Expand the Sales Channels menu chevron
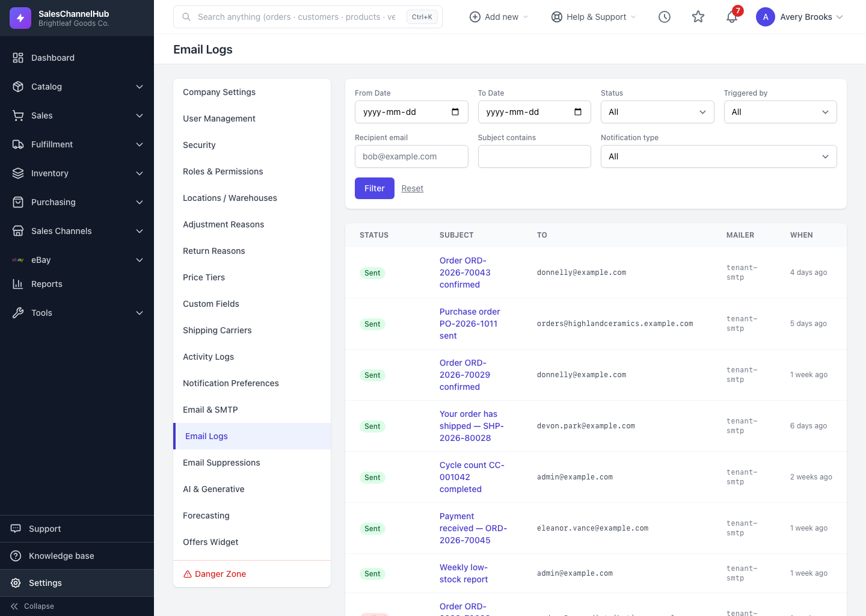The image size is (866, 616). [140, 231]
